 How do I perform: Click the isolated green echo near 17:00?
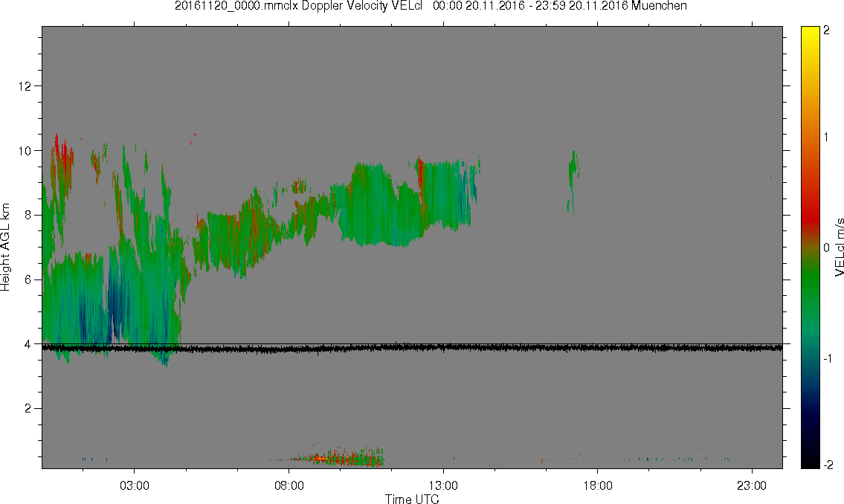573,180
